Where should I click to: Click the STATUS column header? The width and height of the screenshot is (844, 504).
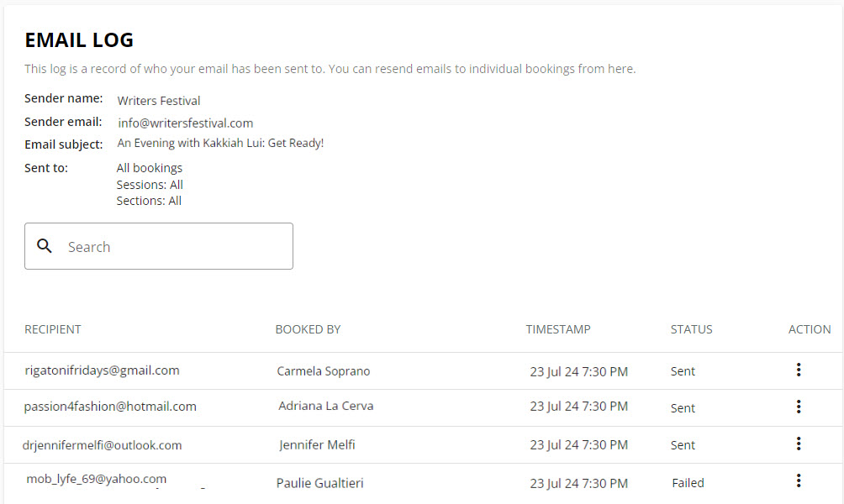[x=691, y=329]
